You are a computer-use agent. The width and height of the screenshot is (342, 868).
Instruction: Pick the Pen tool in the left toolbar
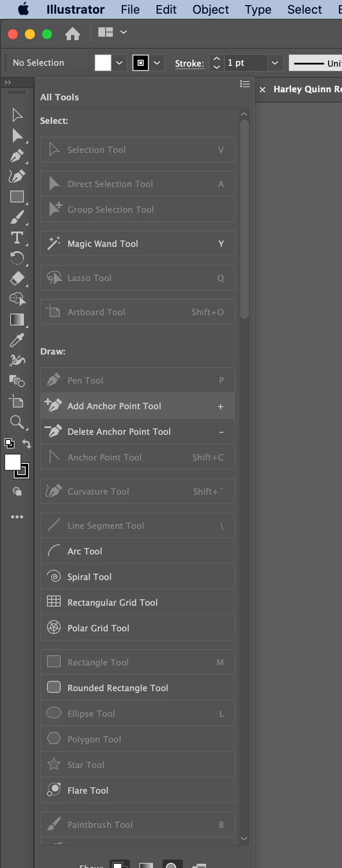(17, 156)
